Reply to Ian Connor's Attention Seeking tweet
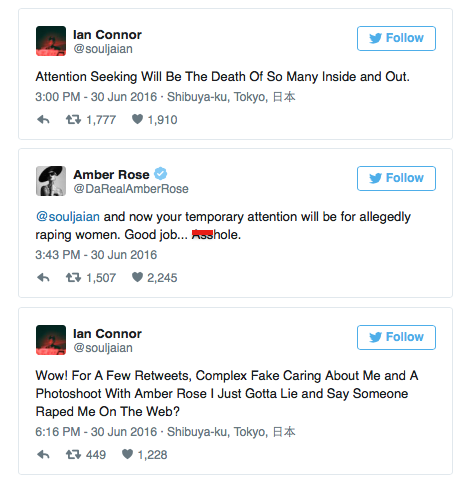This screenshot has height=483, width=469. click(43, 119)
